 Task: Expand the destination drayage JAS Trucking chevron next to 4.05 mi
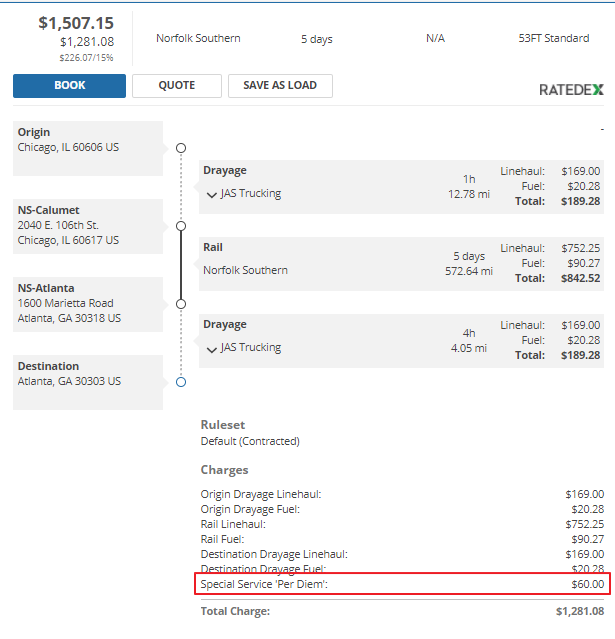[211, 349]
